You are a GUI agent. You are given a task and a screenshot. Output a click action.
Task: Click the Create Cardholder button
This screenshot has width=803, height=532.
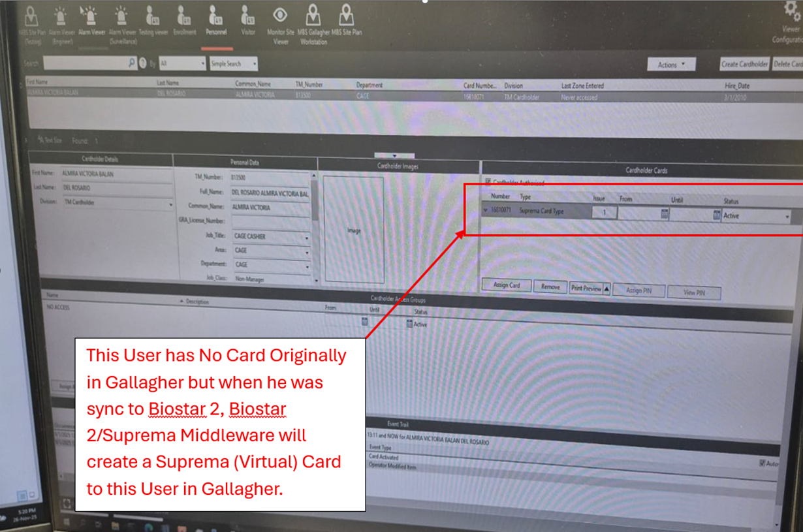pos(745,64)
